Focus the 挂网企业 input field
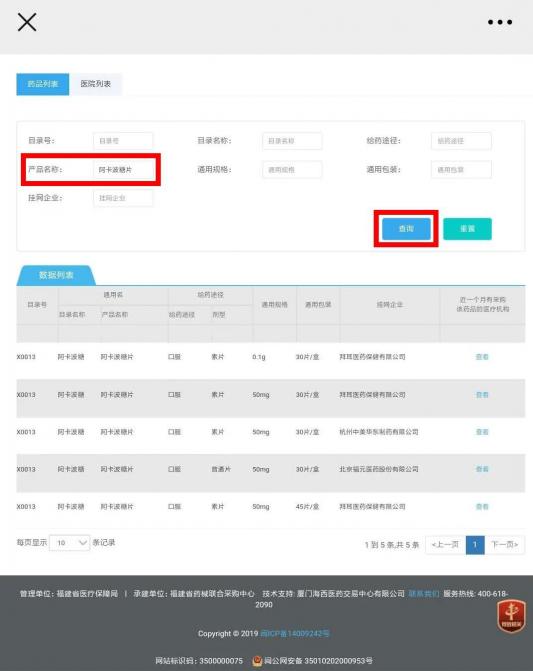Screen dimensions: 533x671 coord(123,198)
